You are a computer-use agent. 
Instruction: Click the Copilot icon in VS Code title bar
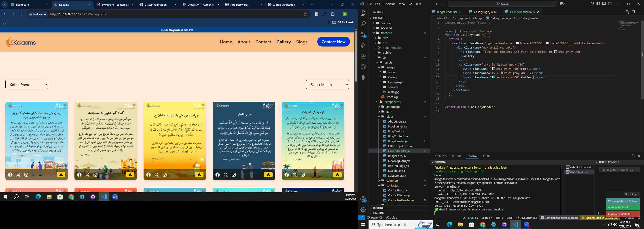click(561, 4)
